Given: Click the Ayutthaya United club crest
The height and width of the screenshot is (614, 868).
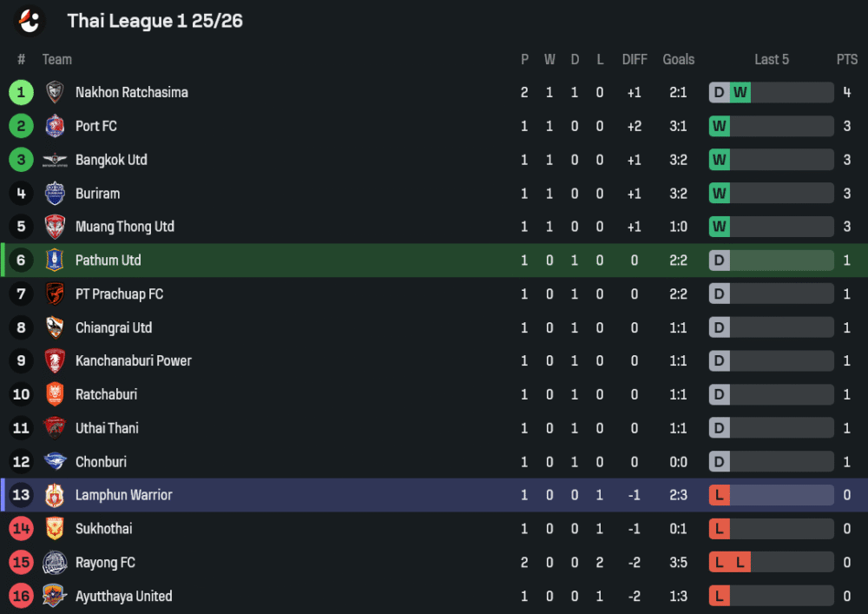Looking at the screenshot, I should click(x=55, y=596).
